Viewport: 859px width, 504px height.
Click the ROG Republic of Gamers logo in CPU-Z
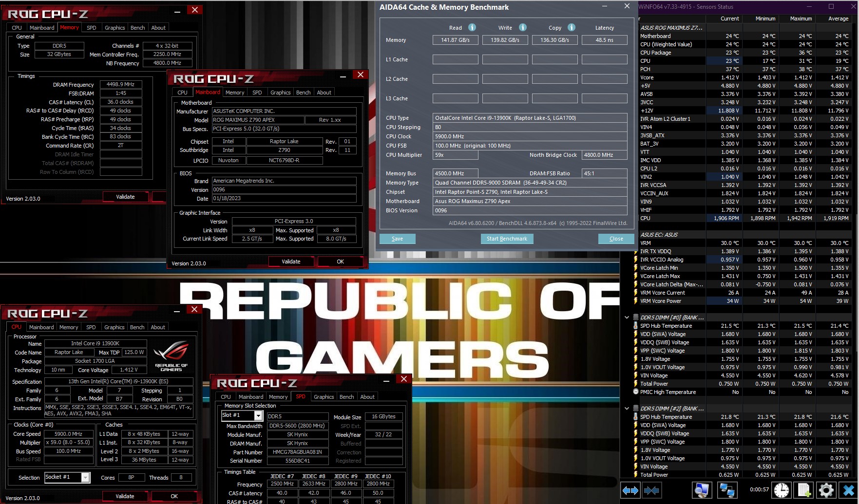pos(171,356)
